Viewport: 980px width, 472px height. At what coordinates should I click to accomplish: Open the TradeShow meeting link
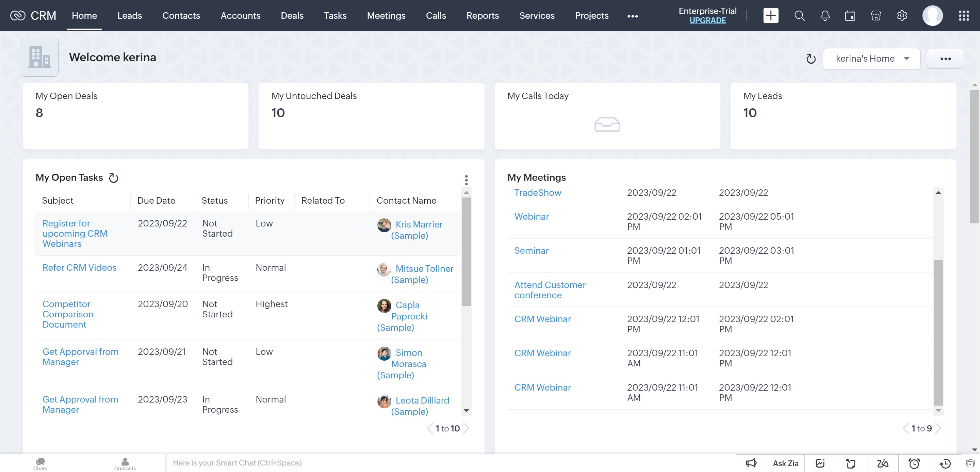537,193
